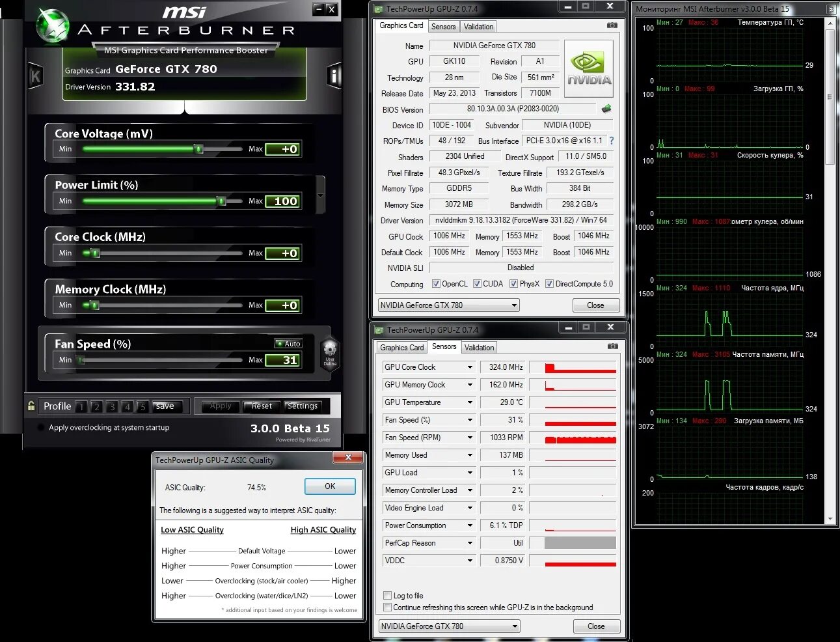Click the Power Limit slider handle

221,201
